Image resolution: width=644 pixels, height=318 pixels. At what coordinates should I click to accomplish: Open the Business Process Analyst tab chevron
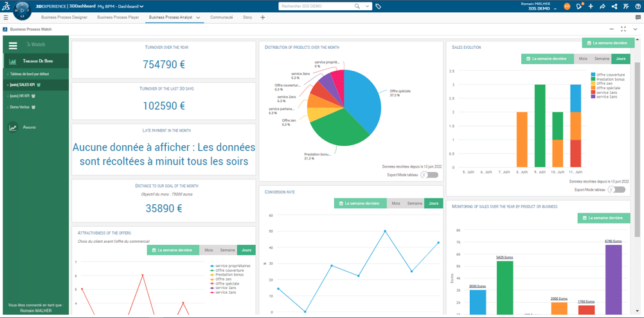tap(198, 17)
